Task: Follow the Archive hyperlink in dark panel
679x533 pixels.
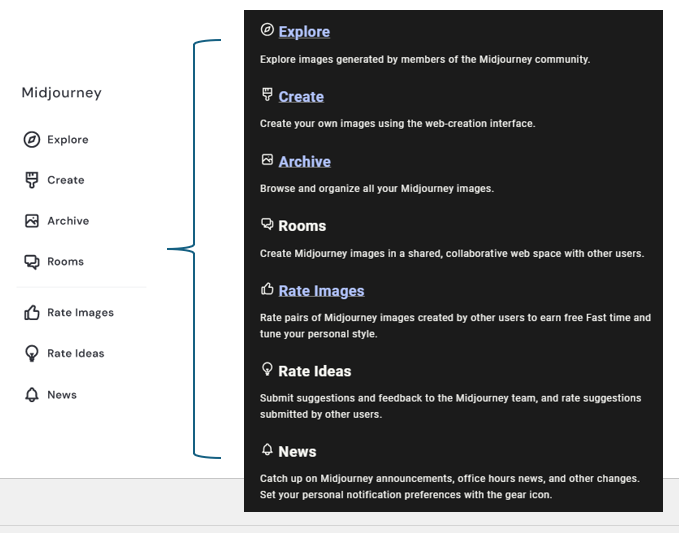Action: click(304, 162)
